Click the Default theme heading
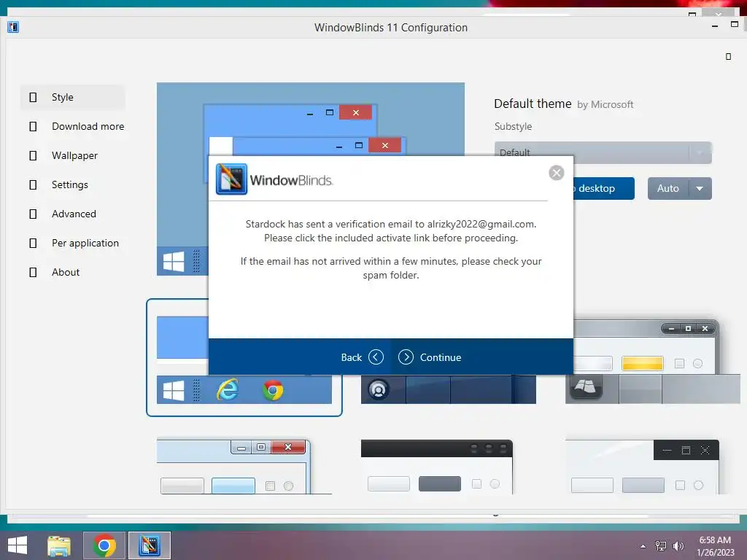The image size is (747, 560). (533, 104)
